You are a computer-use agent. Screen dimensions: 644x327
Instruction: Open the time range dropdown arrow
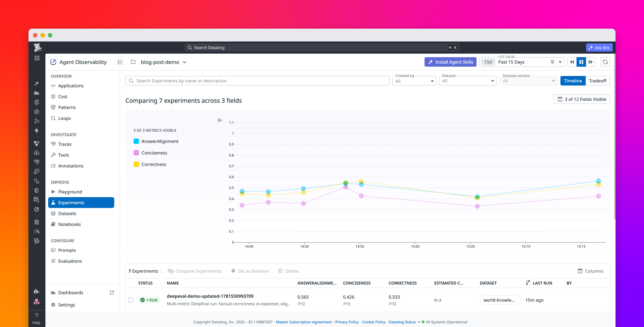coord(560,62)
